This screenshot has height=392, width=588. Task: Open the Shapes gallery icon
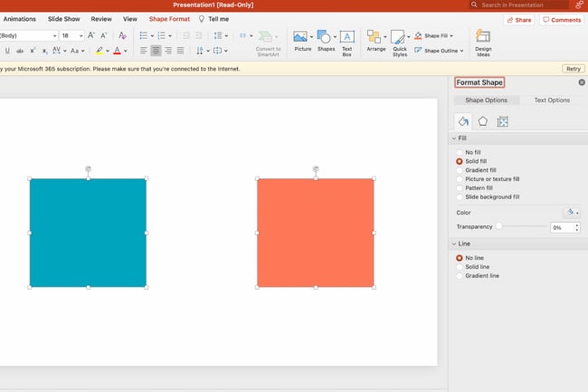click(326, 37)
